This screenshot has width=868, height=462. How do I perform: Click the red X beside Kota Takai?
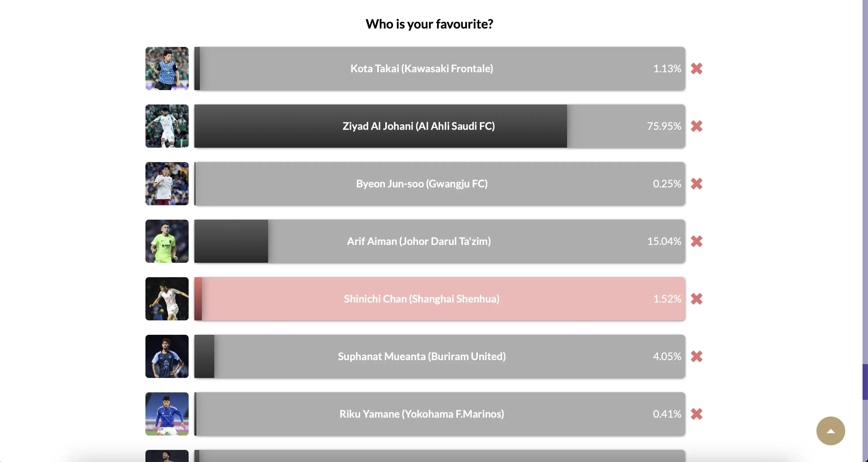pyautogui.click(x=696, y=68)
